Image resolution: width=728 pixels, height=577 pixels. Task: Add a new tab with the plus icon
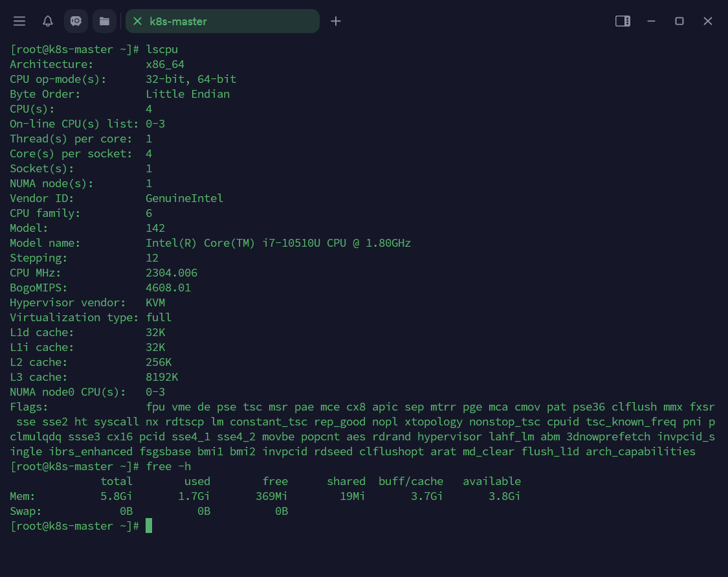tap(335, 21)
